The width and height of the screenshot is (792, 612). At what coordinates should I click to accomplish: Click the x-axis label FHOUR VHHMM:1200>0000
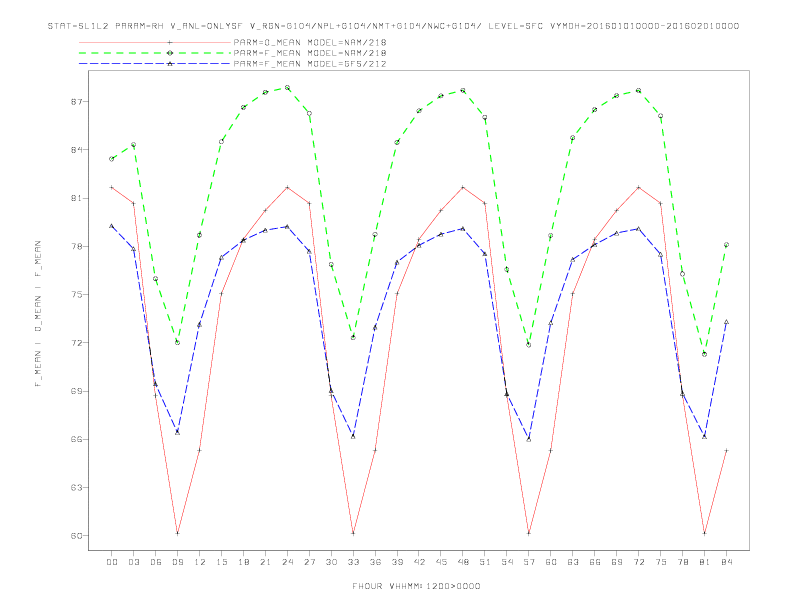click(416, 586)
